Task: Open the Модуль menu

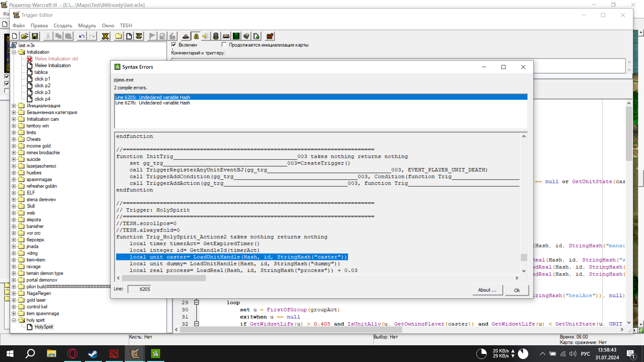Action: 87,25
